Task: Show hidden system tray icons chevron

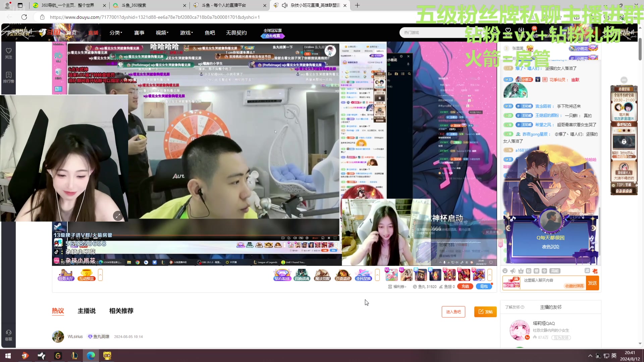Action: click(590, 356)
